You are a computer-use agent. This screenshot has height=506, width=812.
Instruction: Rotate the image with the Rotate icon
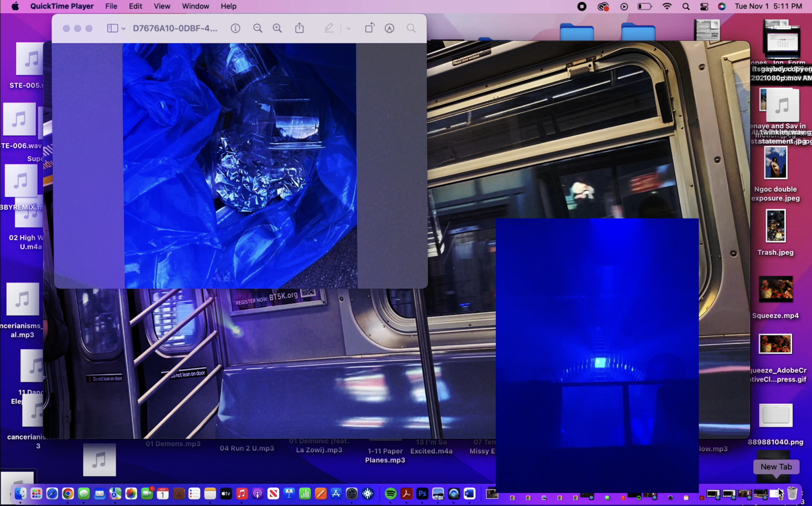[x=369, y=28]
